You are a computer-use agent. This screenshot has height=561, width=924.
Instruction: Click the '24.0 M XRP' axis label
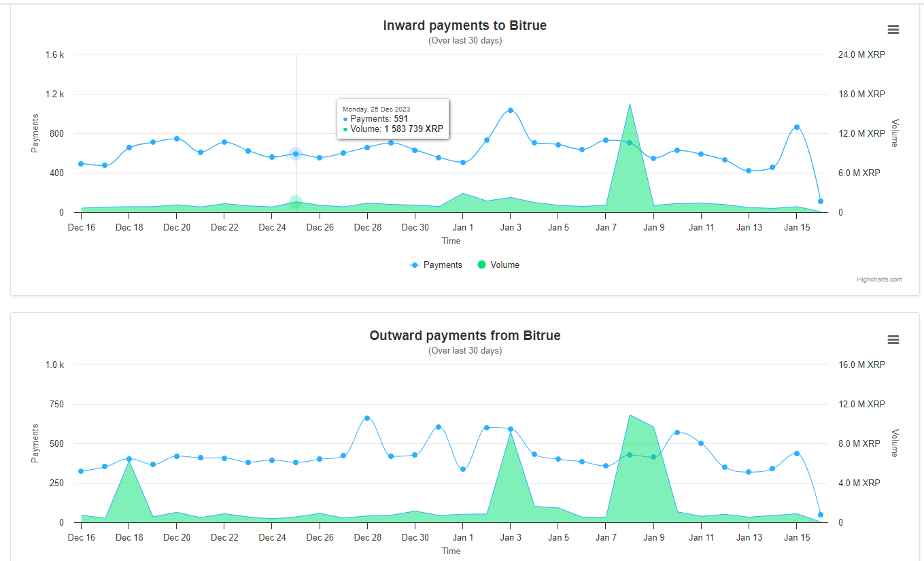coord(861,55)
